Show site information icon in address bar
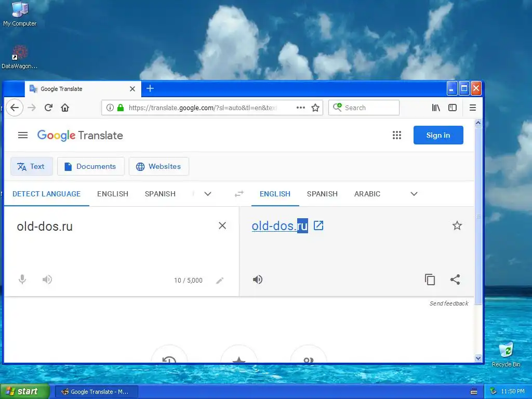Image resolution: width=532 pixels, height=399 pixels. tap(110, 108)
